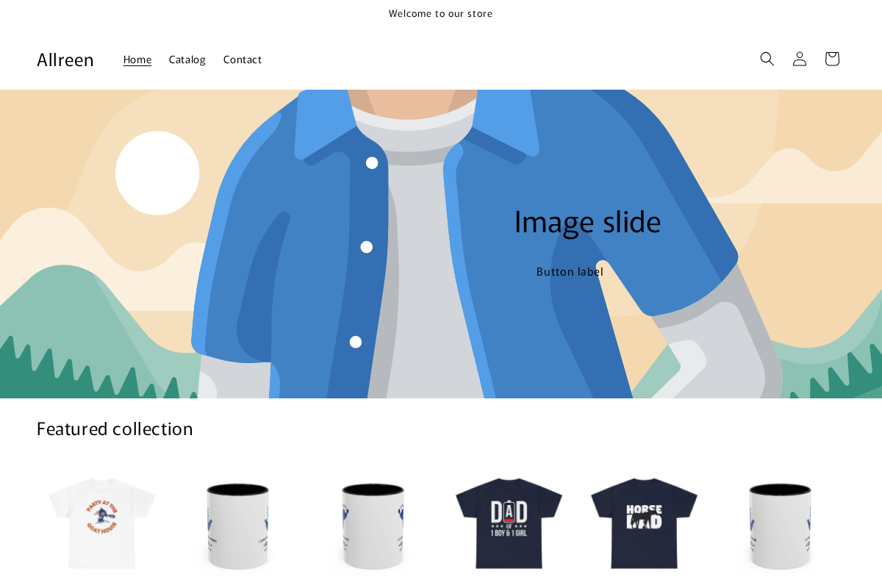This screenshot has width=882, height=588.
Task: Click the Allreen store logo
Action: click(x=65, y=60)
